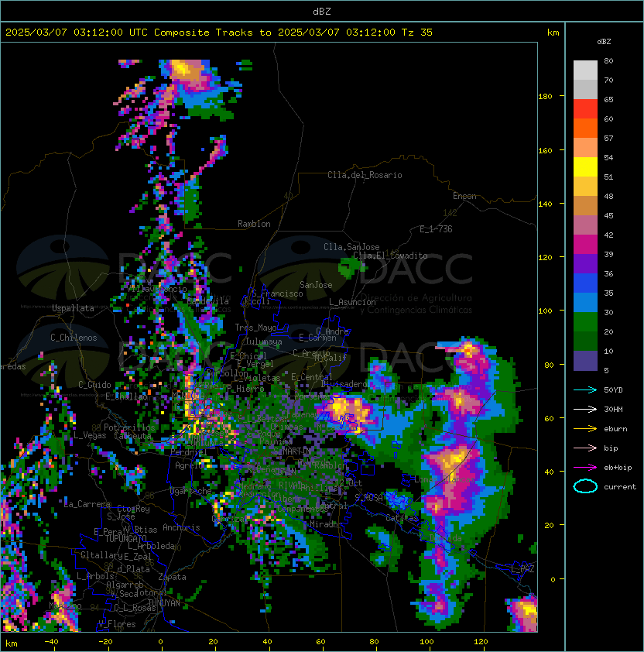
Task: Click the '140' tick on the vertical axis
Action: [x=545, y=204]
